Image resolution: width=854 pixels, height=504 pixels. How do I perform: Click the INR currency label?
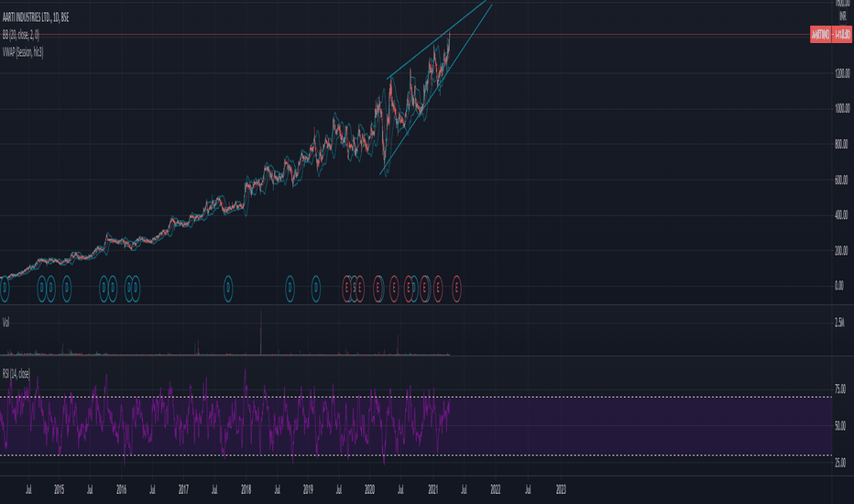[842, 17]
